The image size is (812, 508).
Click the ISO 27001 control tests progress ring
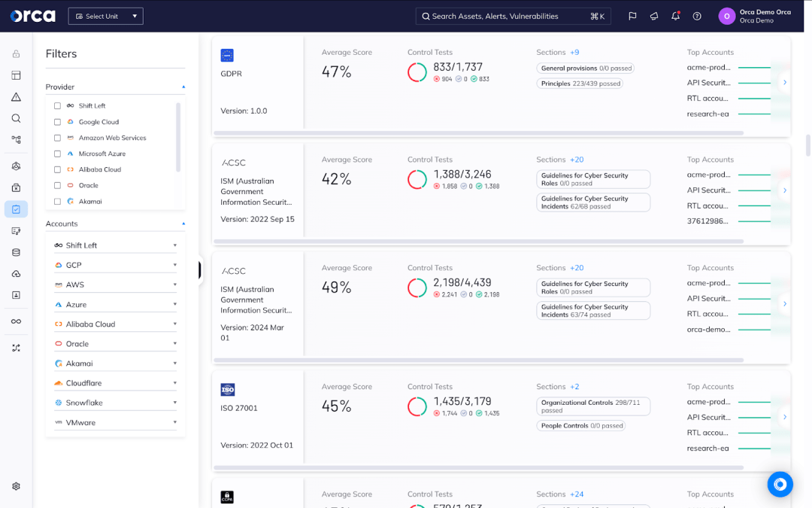point(417,406)
